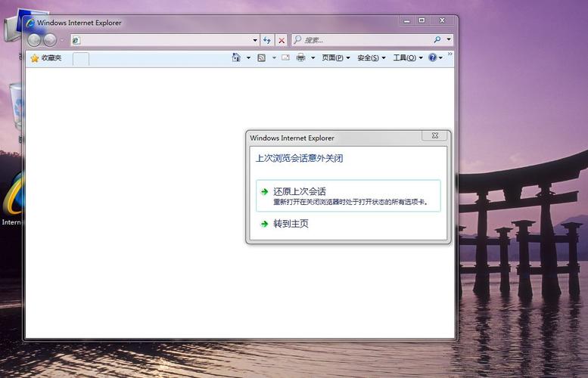Click the Print icon

[300, 57]
